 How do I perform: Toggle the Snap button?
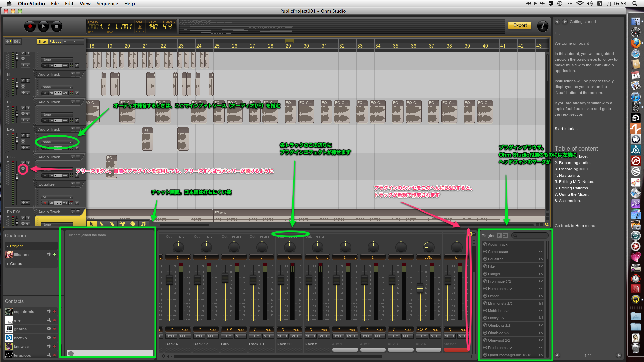tap(42, 42)
